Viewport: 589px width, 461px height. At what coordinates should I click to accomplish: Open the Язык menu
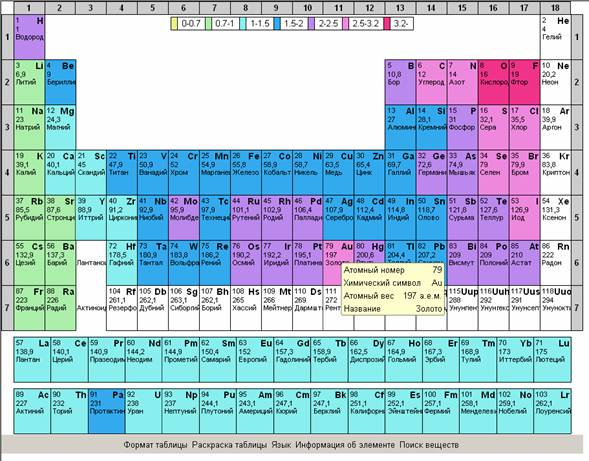click(281, 445)
